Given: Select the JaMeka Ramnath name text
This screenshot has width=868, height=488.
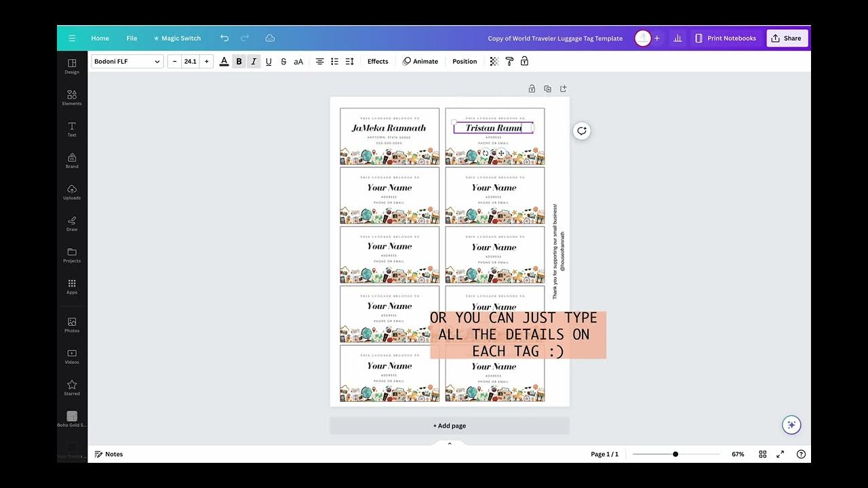Looking at the screenshot, I should coord(389,128).
